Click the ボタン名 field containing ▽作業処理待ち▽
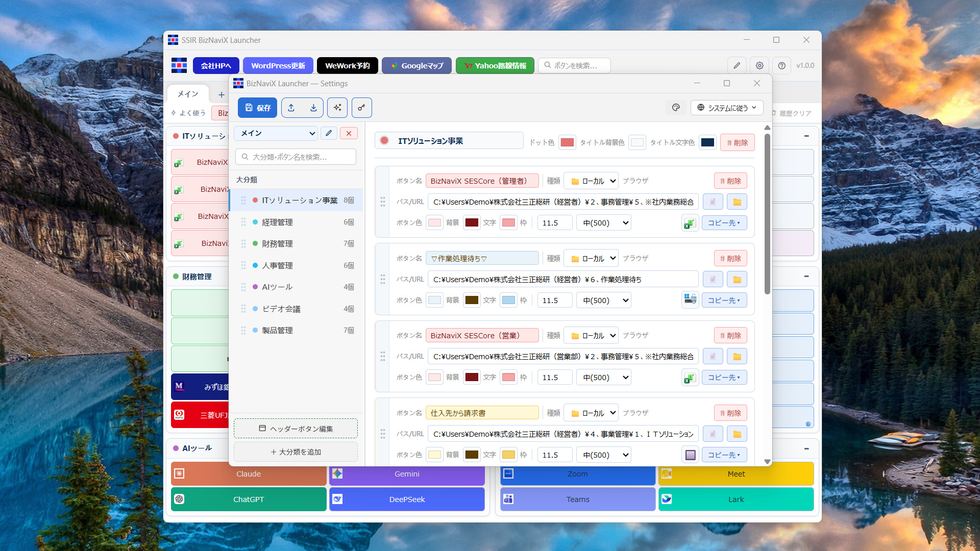Image resolution: width=980 pixels, height=551 pixels. 482,259
